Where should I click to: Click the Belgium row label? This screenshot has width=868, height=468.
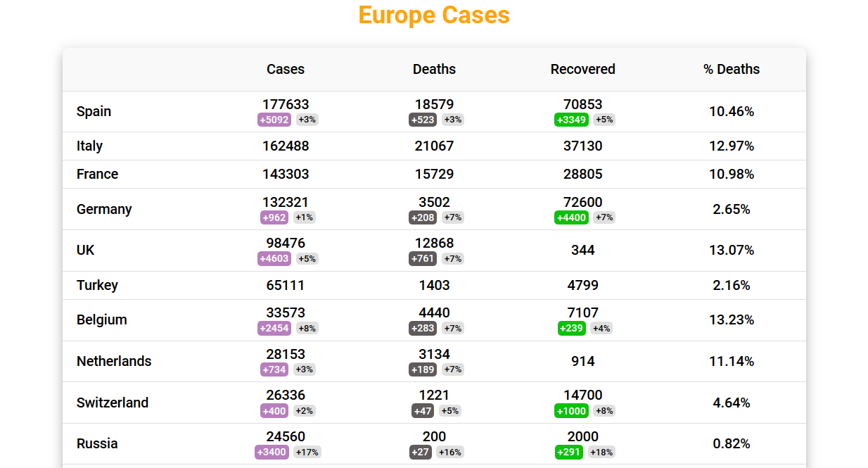pyautogui.click(x=102, y=320)
